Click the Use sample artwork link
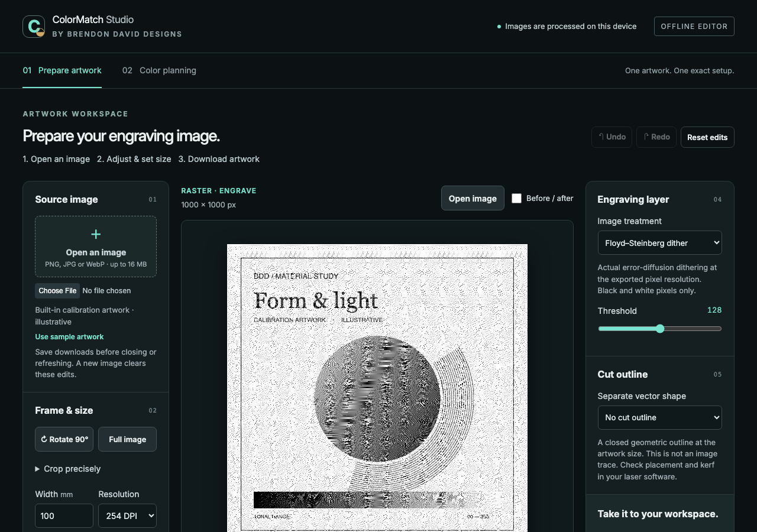Screen dimensions: 757x532 coord(69,337)
